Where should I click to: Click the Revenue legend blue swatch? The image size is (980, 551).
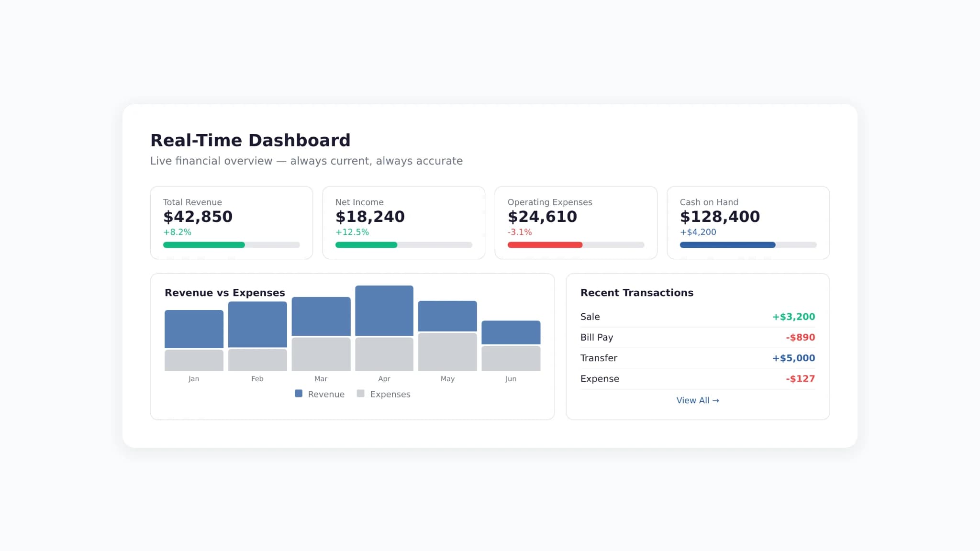point(299,393)
